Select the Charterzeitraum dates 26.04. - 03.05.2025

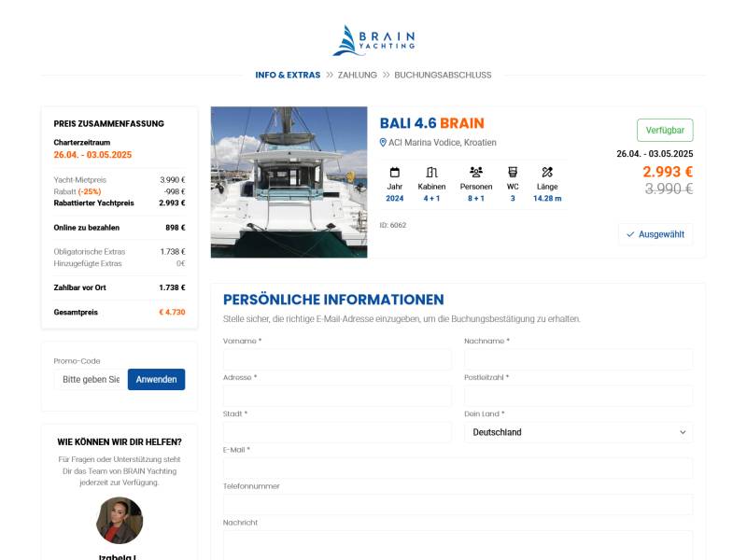[x=92, y=155]
